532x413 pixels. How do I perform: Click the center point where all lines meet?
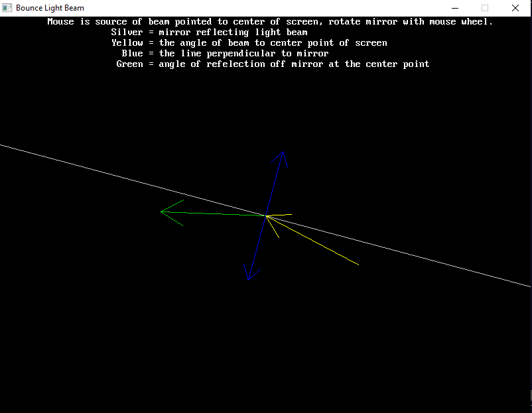coord(266,215)
